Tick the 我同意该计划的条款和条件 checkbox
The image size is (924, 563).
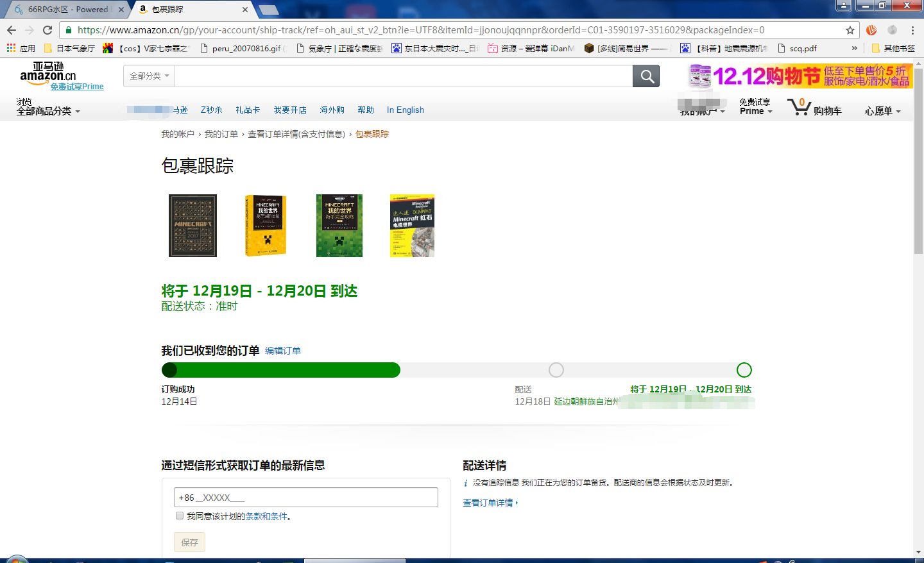point(180,516)
